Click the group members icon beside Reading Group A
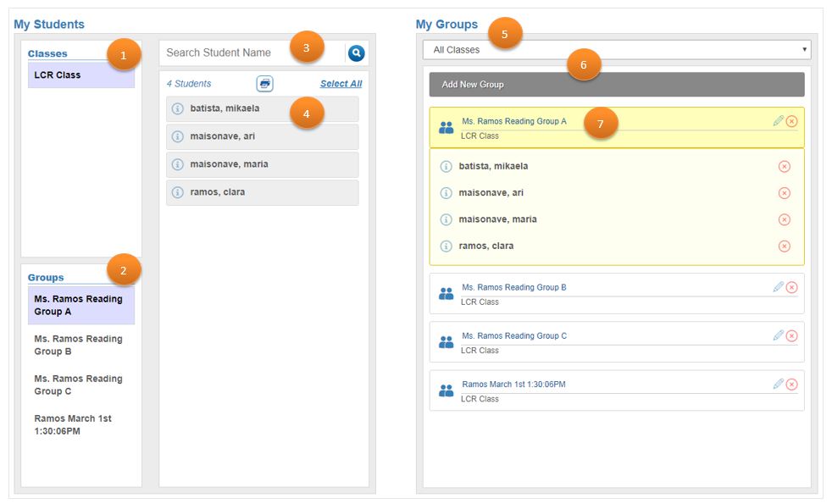The width and height of the screenshot is (832, 504). (445, 127)
